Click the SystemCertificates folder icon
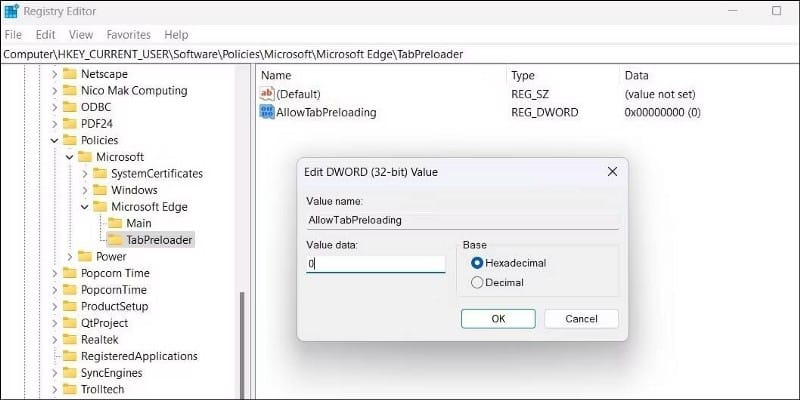 100,173
